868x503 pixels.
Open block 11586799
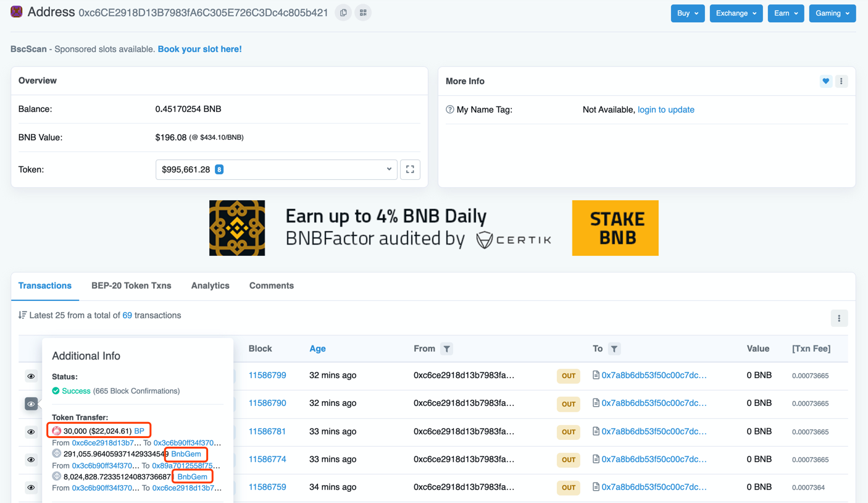pyautogui.click(x=267, y=375)
